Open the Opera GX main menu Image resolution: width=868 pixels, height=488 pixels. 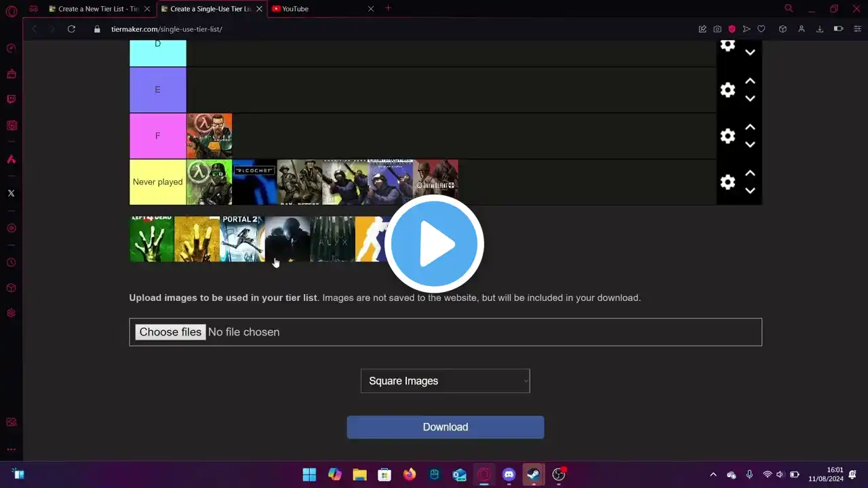click(x=11, y=11)
